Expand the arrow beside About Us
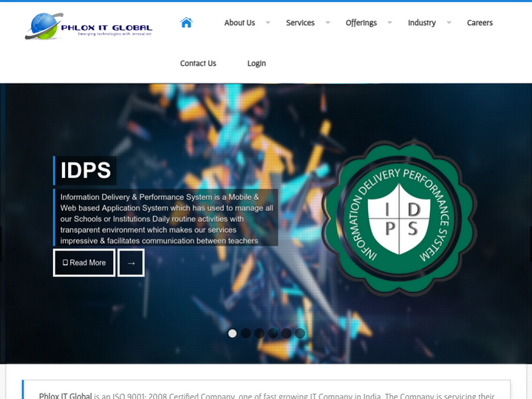Image resolution: width=532 pixels, height=399 pixels. 267,23
